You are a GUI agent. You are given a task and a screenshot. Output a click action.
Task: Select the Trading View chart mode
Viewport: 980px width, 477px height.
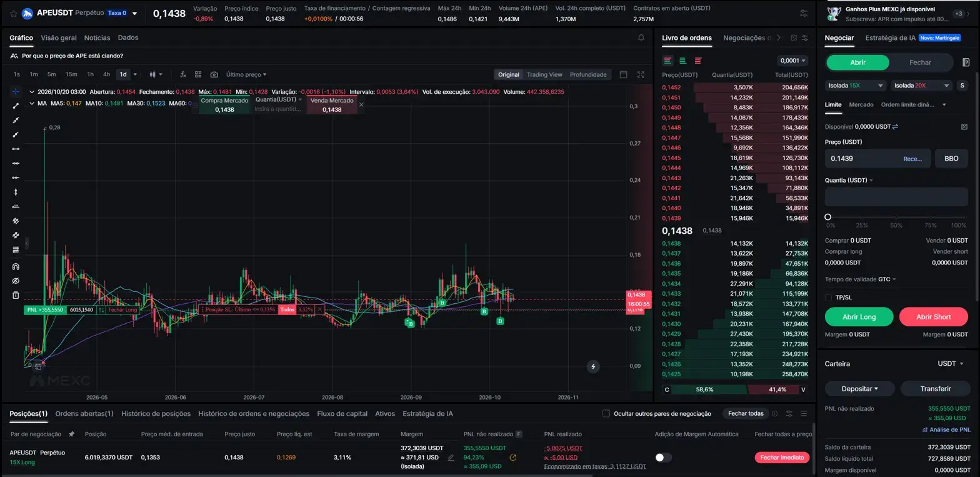[544, 74]
